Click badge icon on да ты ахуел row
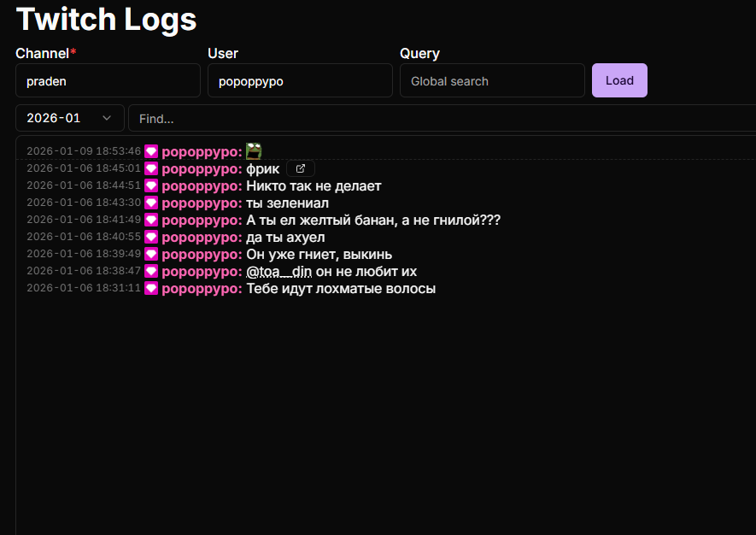 click(151, 238)
